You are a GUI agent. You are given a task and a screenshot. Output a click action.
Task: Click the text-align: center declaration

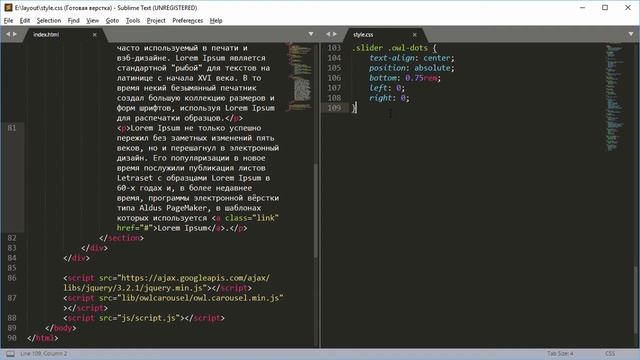coord(412,58)
